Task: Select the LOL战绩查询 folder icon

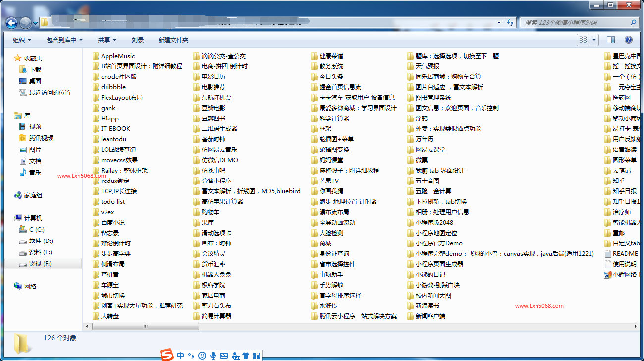Action: [x=96, y=149]
